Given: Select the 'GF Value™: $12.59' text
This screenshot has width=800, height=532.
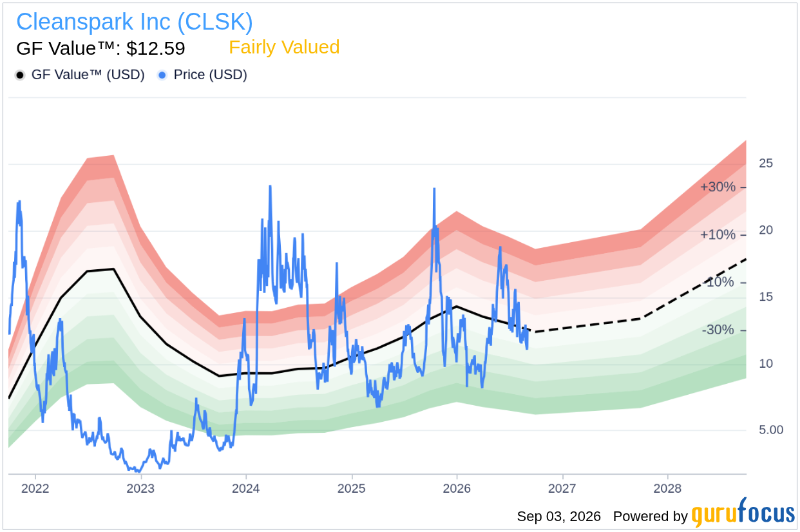Looking at the screenshot, I should click(100, 48).
